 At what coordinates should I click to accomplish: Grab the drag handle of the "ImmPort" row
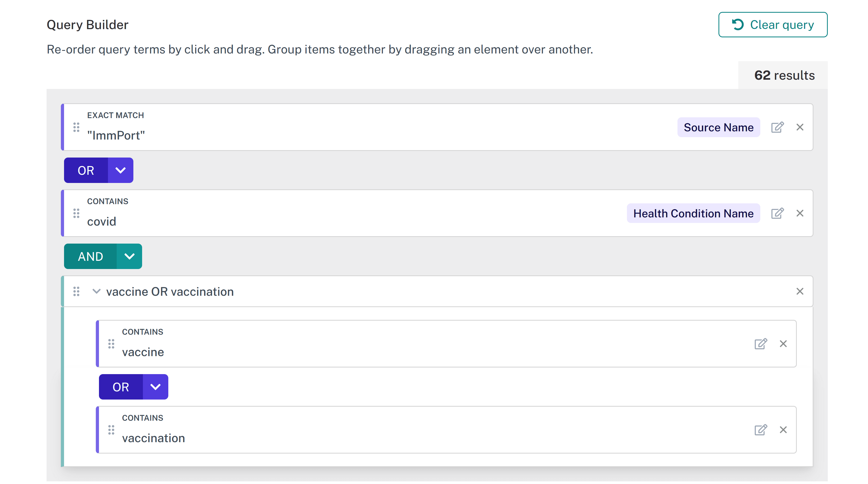coord(76,127)
